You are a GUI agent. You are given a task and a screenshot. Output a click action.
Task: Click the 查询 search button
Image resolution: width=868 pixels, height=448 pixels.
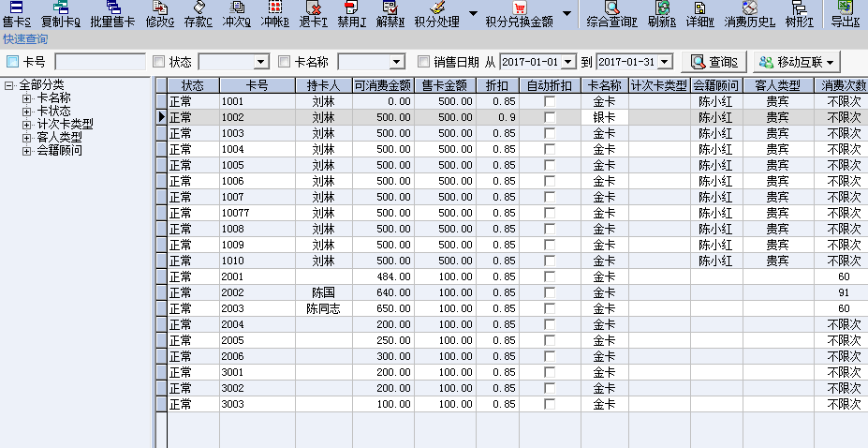point(714,62)
